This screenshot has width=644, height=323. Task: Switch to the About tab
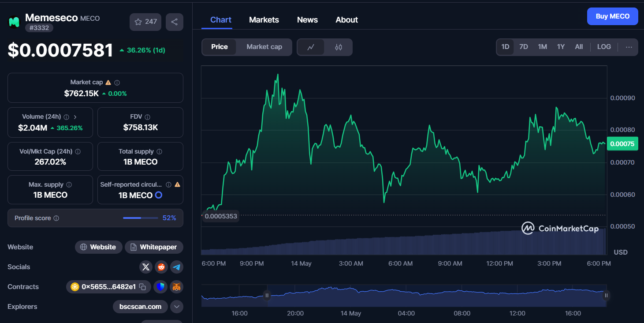[x=347, y=20]
